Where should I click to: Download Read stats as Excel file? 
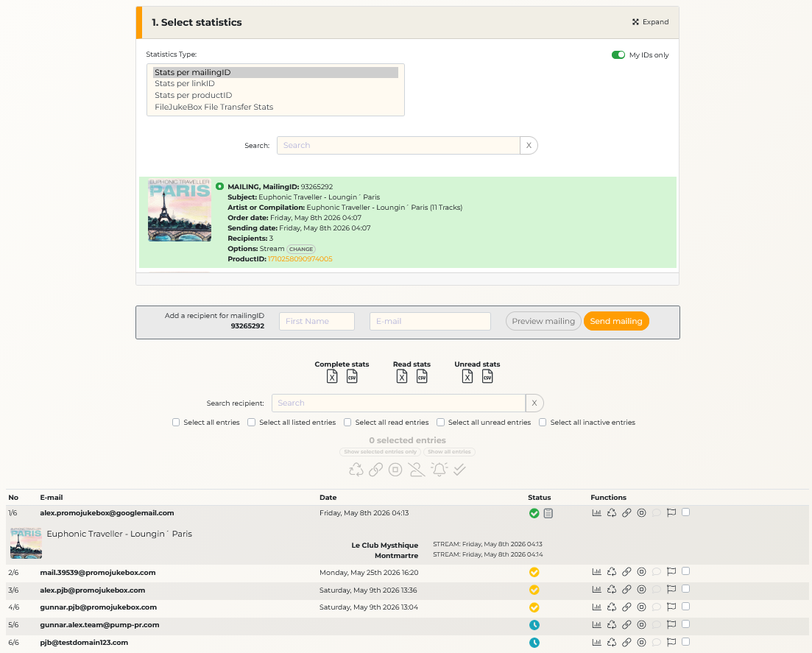point(402,376)
